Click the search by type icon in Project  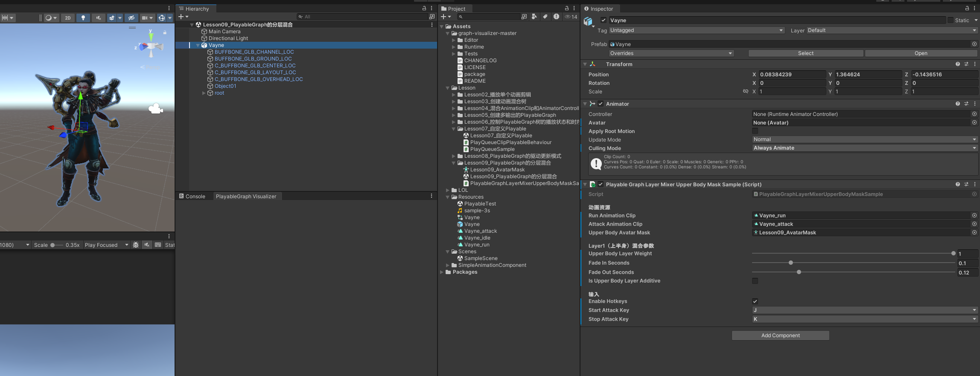(x=534, y=17)
